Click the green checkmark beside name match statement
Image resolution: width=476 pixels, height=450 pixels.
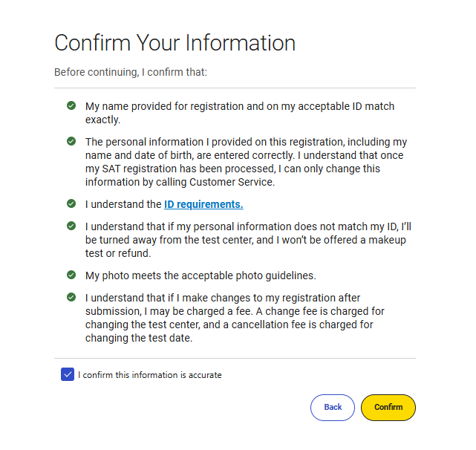(71, 105)
